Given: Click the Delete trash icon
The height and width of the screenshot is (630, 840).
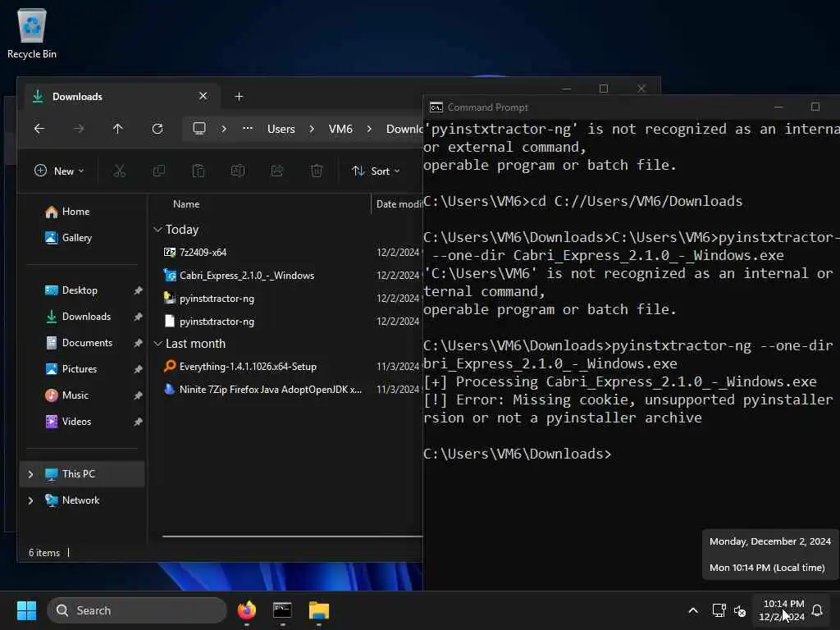Looking at the screenshot, I should (317, 171).
